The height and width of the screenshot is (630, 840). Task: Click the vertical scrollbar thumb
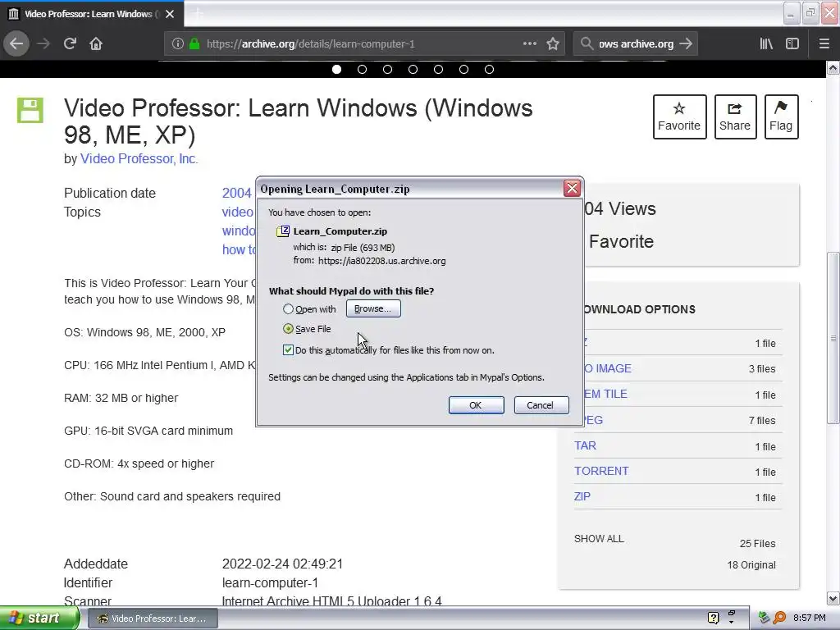click(x=833, y=337)
